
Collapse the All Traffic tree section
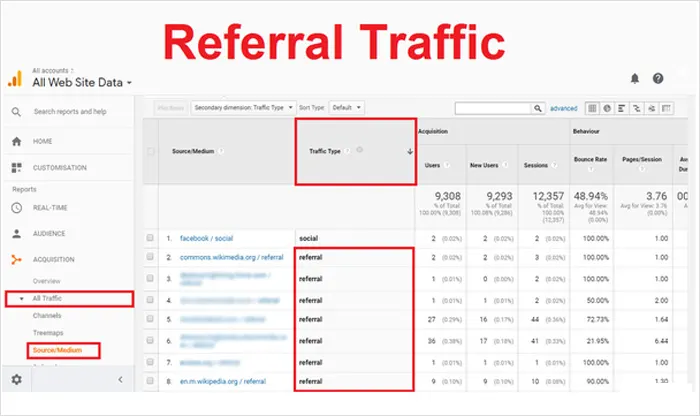point(21,299)
